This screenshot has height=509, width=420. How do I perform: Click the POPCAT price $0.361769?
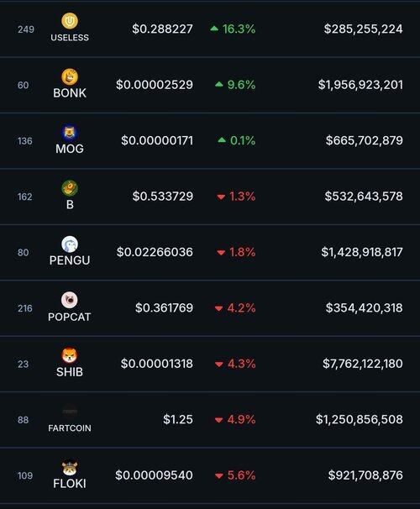[165, 307]
